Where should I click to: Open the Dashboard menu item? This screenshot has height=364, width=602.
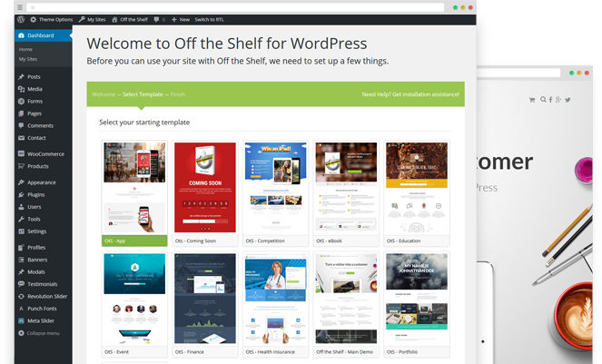tap(44, 35)
